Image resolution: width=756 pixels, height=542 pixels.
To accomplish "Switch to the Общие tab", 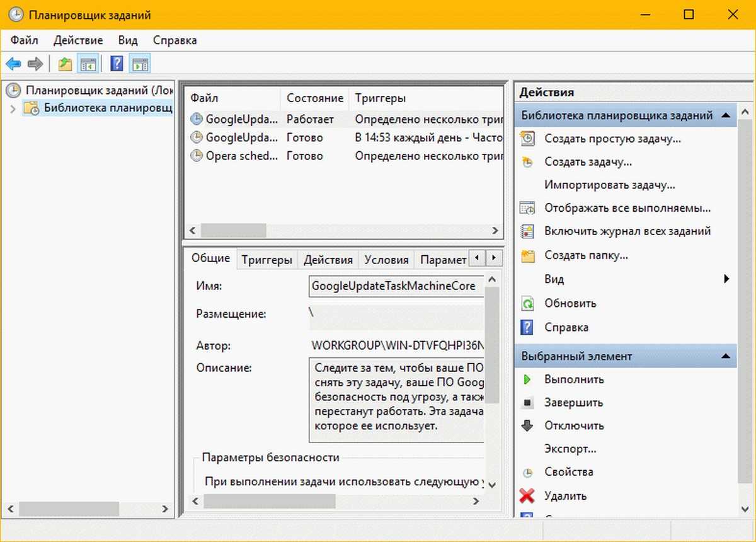I will point(210,259).
